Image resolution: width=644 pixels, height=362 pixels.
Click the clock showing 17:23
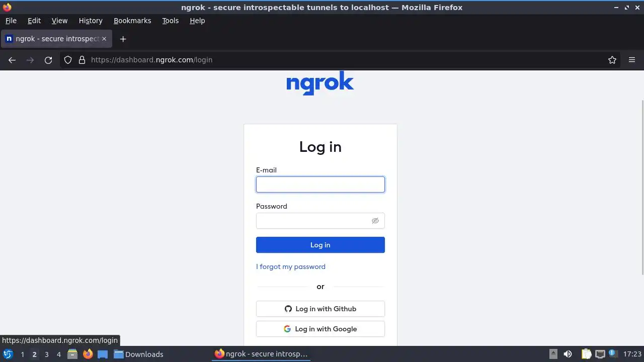pyautogui.click(x=632, y=354)
